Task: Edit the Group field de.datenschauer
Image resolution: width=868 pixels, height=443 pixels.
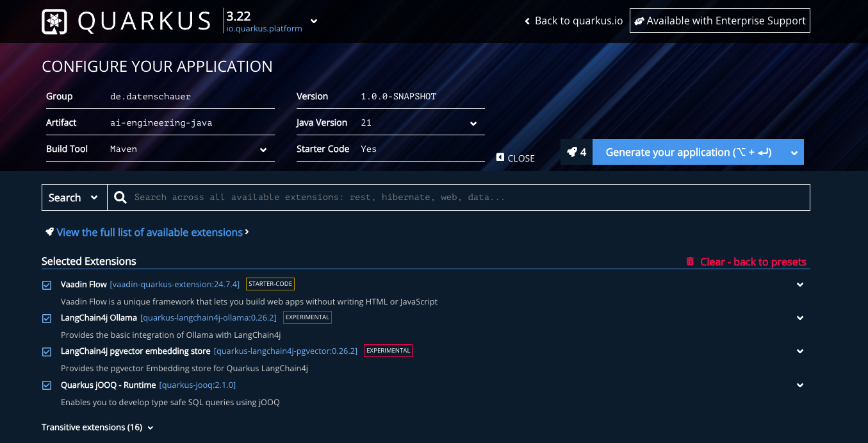Action: tap(192, 96)
